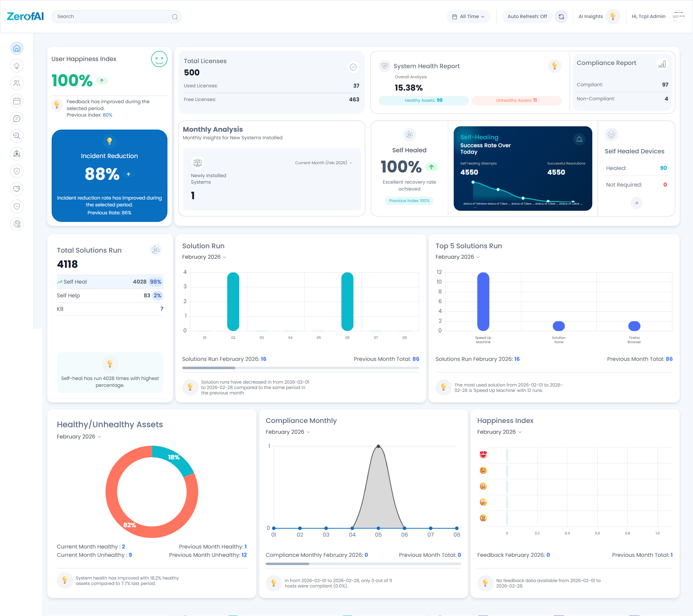Click arrow button in Self Healed Devices
The width and height of the screenshot is (693, 616).
coord(636,203)
